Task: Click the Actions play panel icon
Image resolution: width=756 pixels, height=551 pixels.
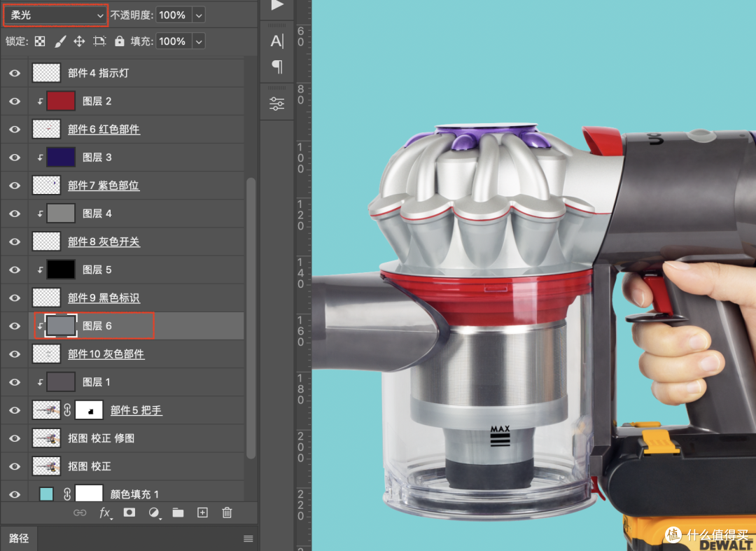Action: [x=276, y=6]
